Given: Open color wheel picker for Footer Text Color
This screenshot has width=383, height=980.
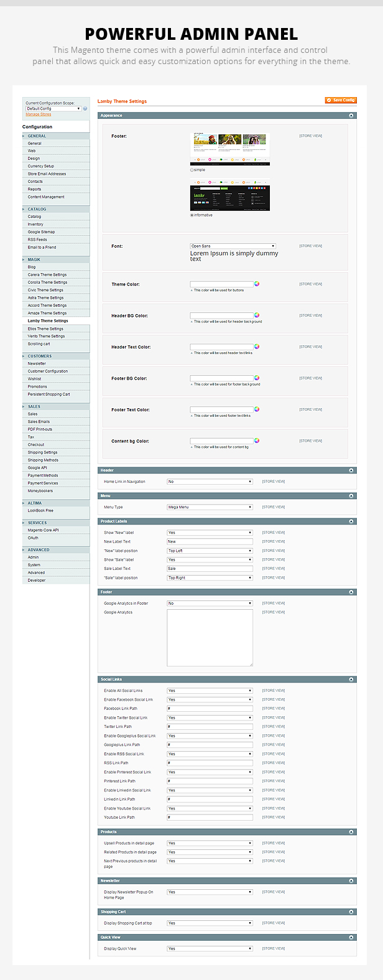Looking at the screenshot, I should pos(257,409).
